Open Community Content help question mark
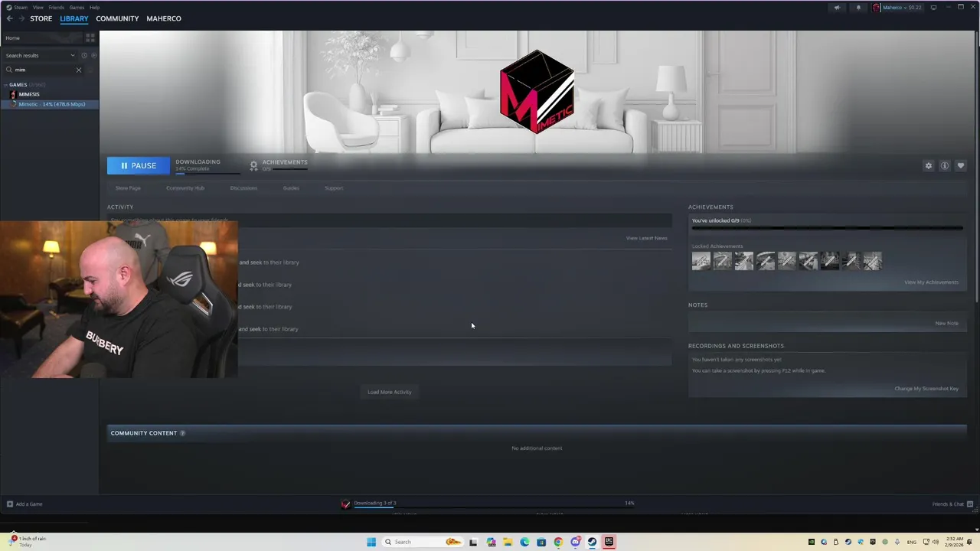This screenshot has width=980, height=551. tap(182, 433)
